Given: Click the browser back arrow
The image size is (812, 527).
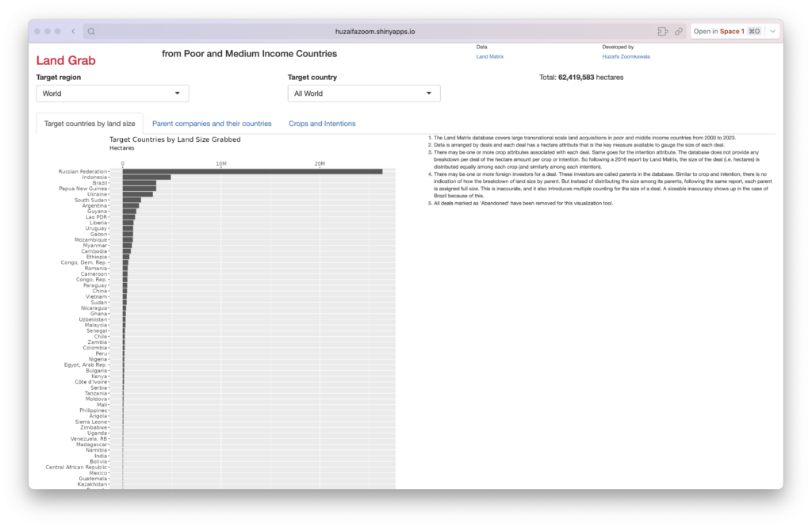Looking at the screenshot, I should pos(73,32).
